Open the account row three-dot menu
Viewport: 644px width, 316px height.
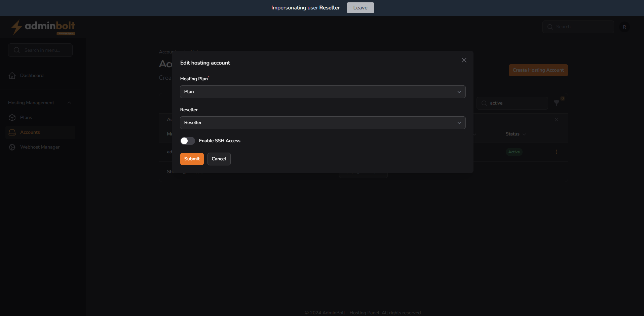click(x=556, y=152)
